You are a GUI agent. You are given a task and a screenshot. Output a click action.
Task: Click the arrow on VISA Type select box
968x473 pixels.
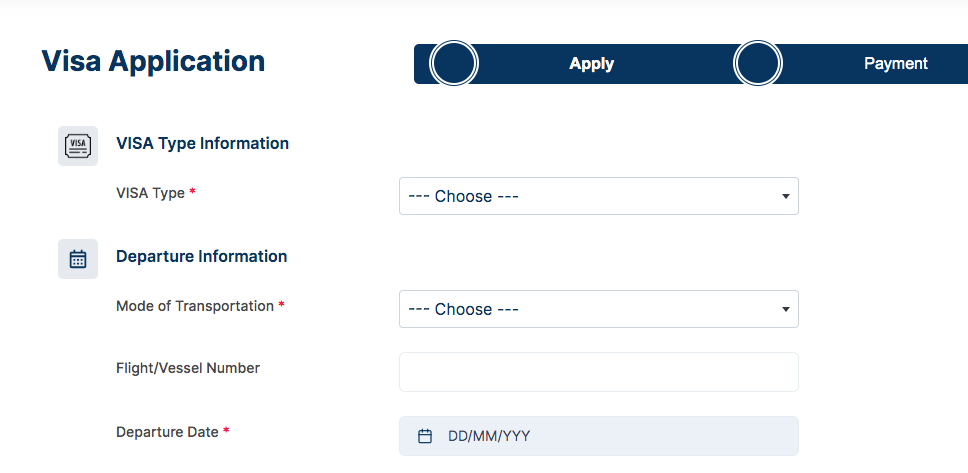click(x=785, y=196)
